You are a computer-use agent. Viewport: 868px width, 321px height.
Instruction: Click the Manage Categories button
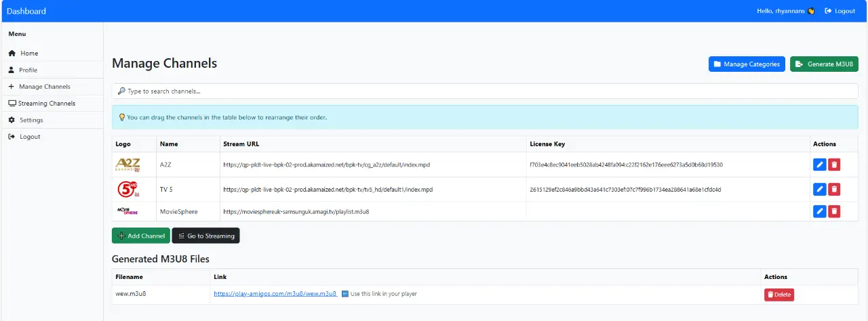coord(747,64)
